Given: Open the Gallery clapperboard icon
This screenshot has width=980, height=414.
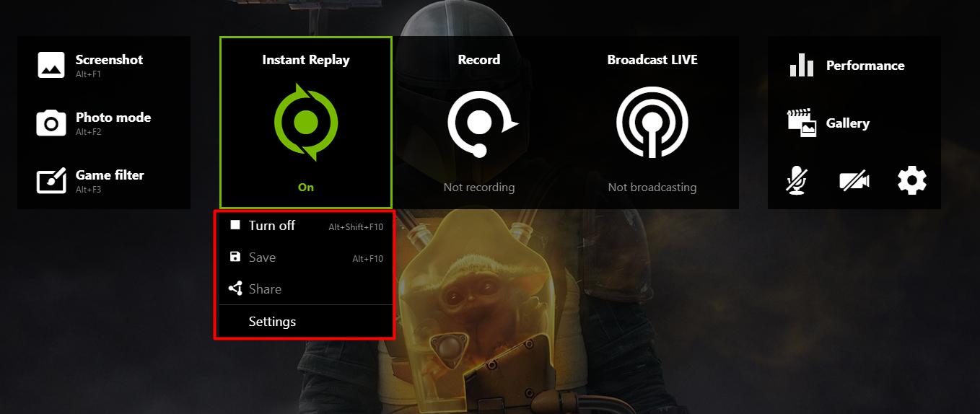Looking at the screenshot, I should (802, 123).
